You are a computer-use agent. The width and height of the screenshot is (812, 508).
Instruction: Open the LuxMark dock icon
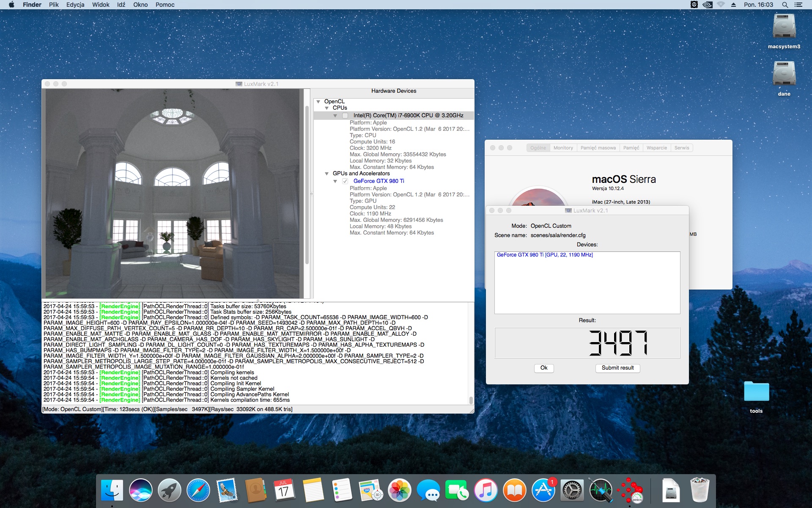pyautogui.click(x=629, y=490)
